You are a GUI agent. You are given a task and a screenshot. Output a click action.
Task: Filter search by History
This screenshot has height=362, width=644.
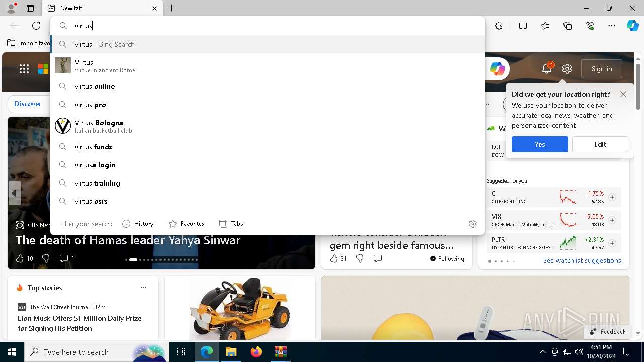(x=138, y=224)
